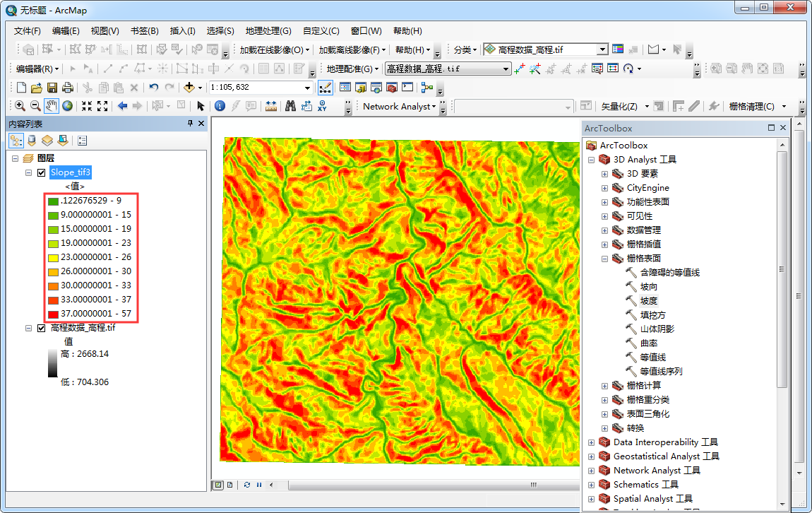Screen dimensions: 812x513
Task: Click the Add Data button
Action: [189, 88]
